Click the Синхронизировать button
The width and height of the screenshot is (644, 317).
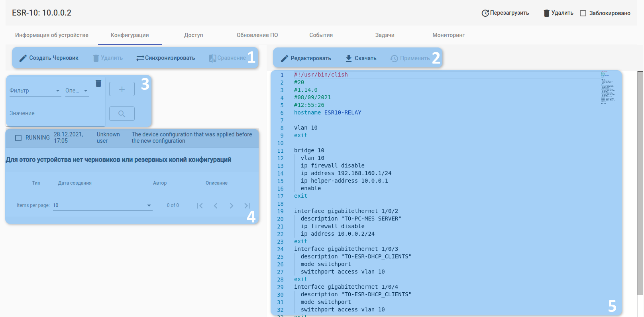click(x=166, y=58)
